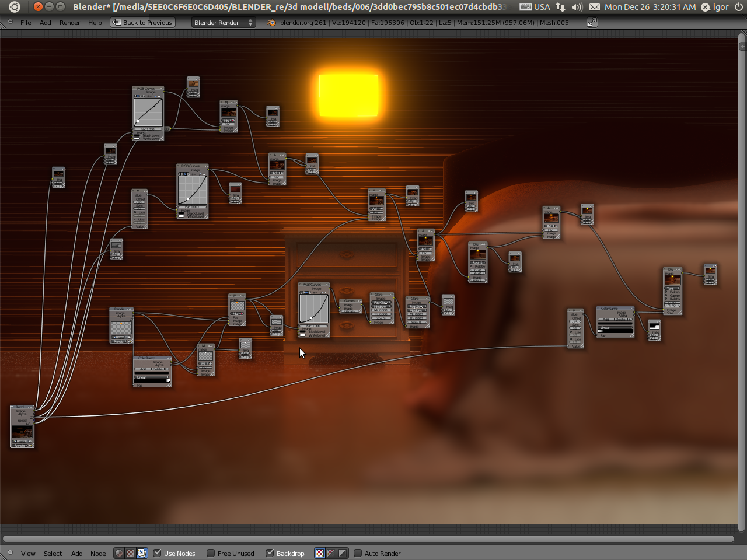Screen dimensions: 747x560
Task: Turn off the Backdrop checkbox
Action: click(x=270, y=553)
